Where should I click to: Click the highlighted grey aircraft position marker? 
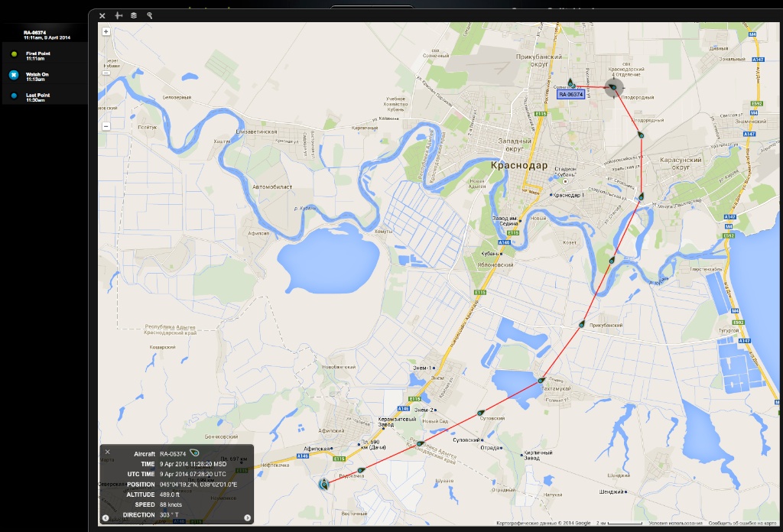(x=614, y=89)
